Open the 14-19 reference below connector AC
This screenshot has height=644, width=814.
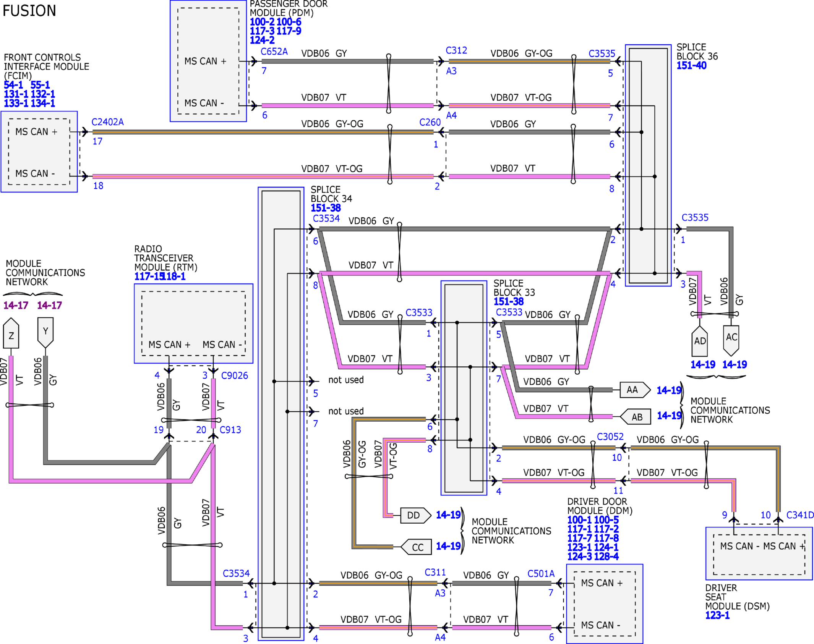point(735,364)
